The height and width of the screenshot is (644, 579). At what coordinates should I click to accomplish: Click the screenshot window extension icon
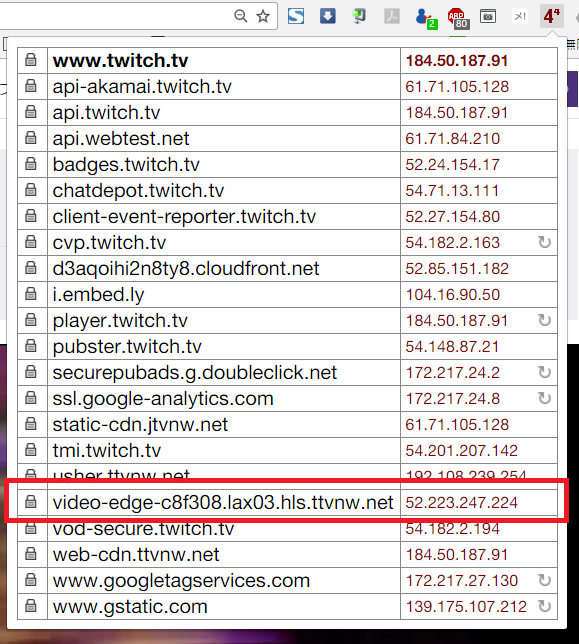488,16
